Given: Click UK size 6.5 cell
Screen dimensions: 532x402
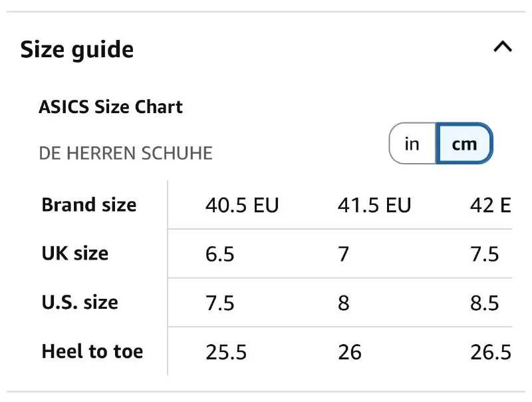Looking at the screenshot, I should click(x=220, y=254).
